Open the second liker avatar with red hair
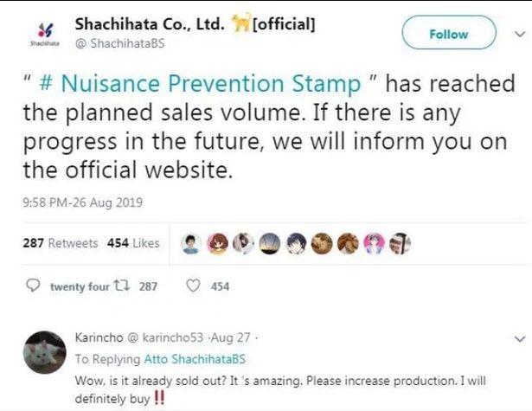 [217, 244]
